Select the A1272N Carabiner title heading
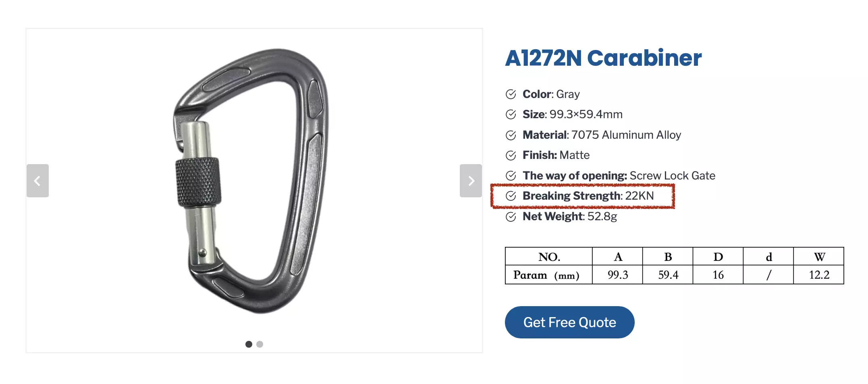 (603, 58)
